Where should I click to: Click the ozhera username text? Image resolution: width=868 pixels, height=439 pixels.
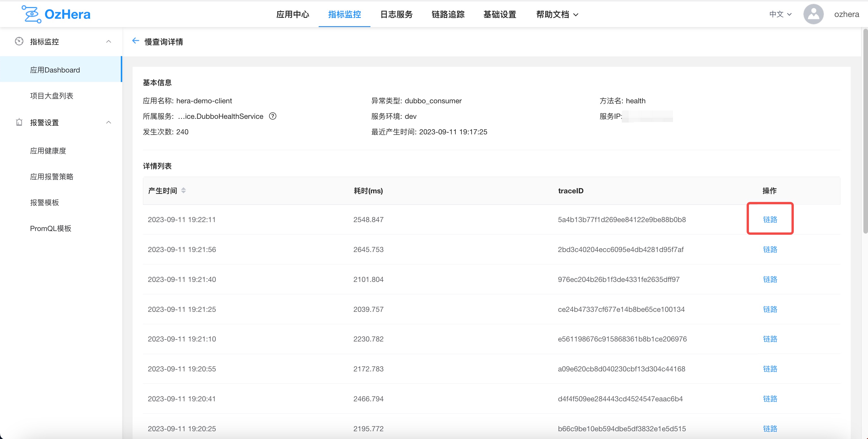click(x=846, y=14)
